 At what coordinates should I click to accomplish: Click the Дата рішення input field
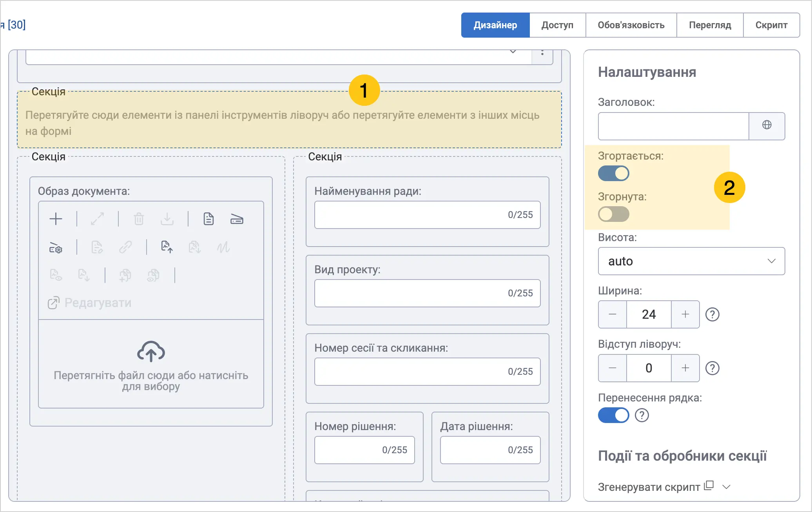point(490,450)
